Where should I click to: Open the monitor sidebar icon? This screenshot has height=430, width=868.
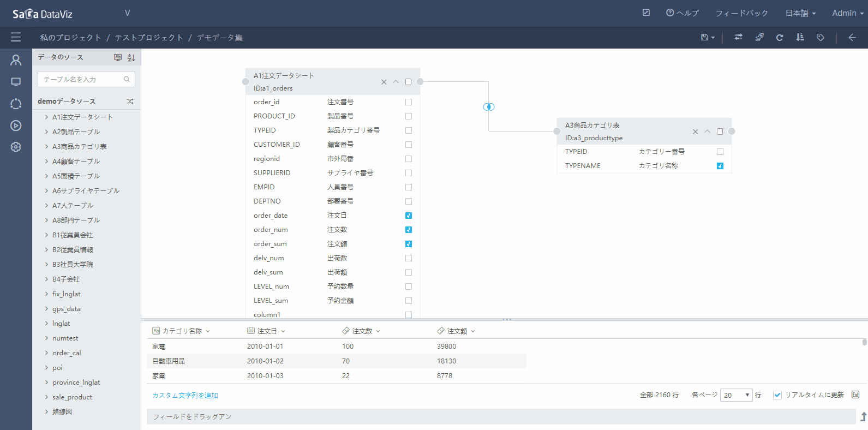[16, 82]
